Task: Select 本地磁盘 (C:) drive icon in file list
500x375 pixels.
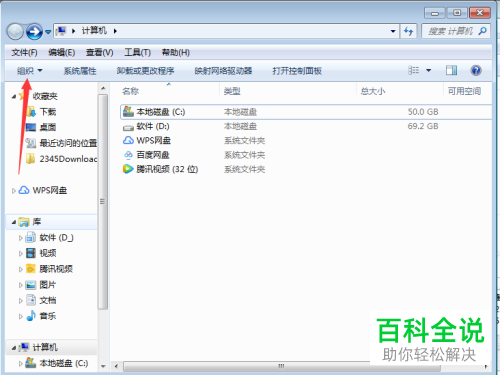Action: click(128, 112)
